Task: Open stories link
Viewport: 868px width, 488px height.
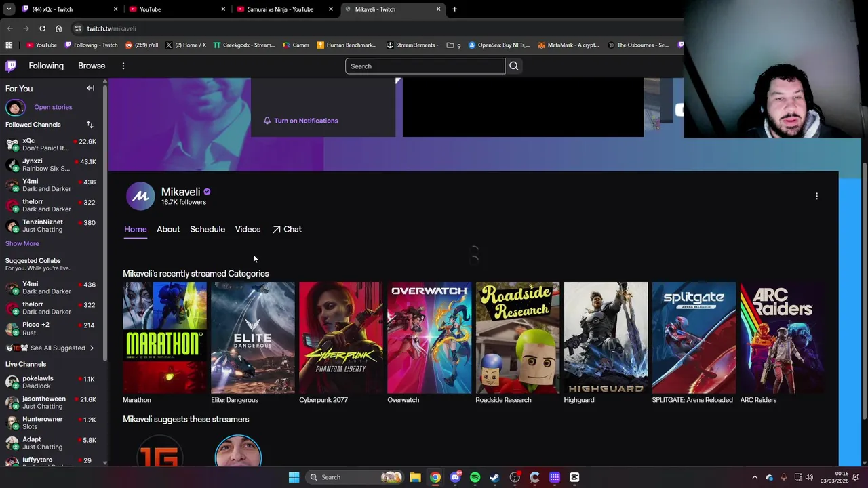Action: pyautogui.click(x=53, y=107)
